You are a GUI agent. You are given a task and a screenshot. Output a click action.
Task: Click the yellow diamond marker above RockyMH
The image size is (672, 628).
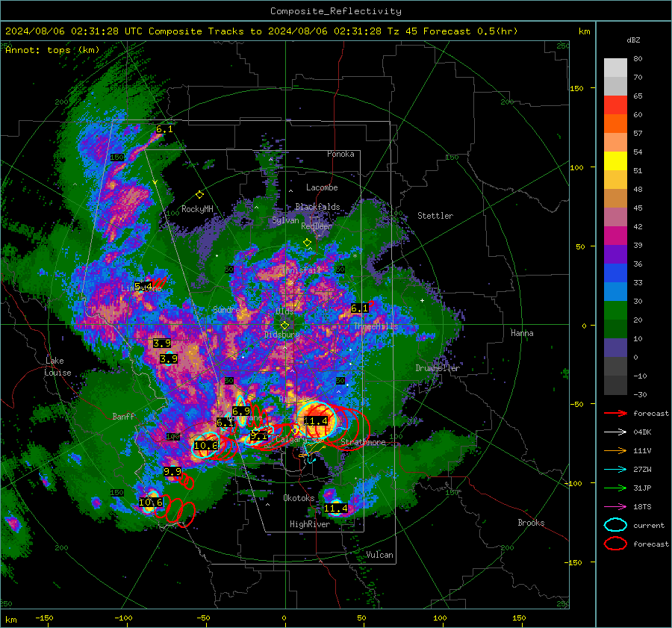pos(199,195)
